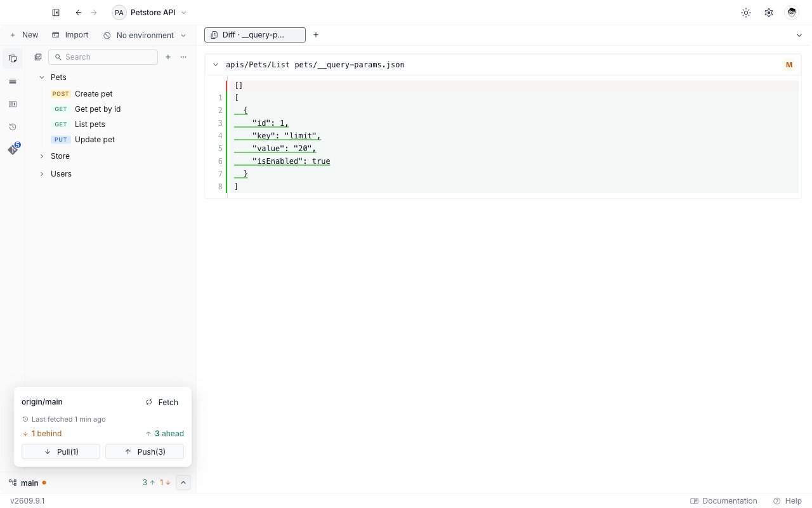812x508 pixels.
Task: Collapse the sidebar panel icon
Action: [x=56, y=13]
